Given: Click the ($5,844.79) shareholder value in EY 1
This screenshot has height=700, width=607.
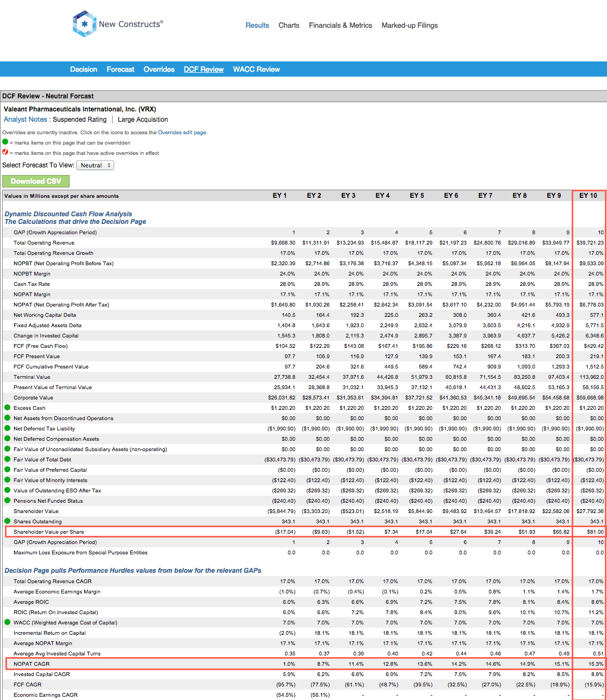Looking at the screenshot, I should [x=282, y=511].
